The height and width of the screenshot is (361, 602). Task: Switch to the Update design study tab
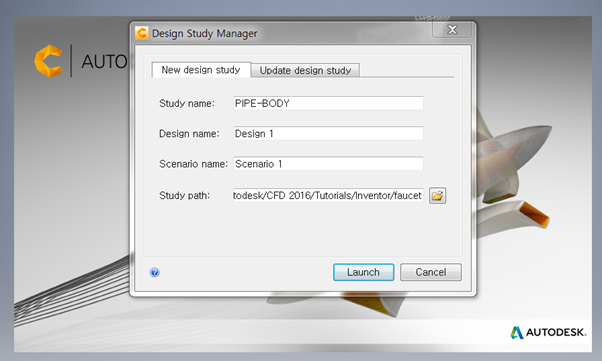click(305, 70)
